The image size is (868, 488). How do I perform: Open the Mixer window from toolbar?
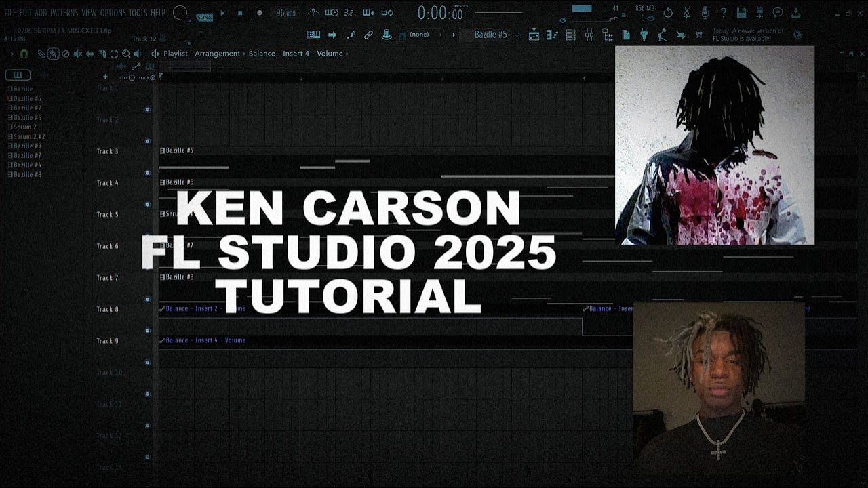[x=590, y=35]
